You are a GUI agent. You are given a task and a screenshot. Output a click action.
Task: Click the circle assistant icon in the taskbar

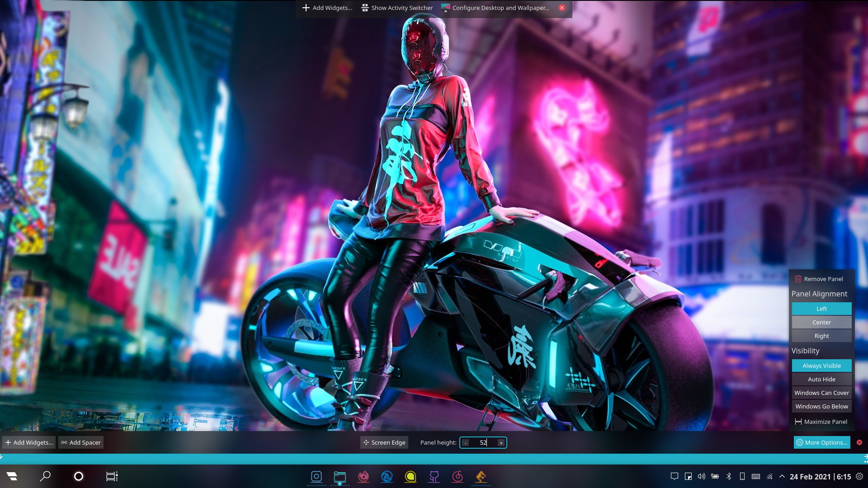click(x=79, y=476)
